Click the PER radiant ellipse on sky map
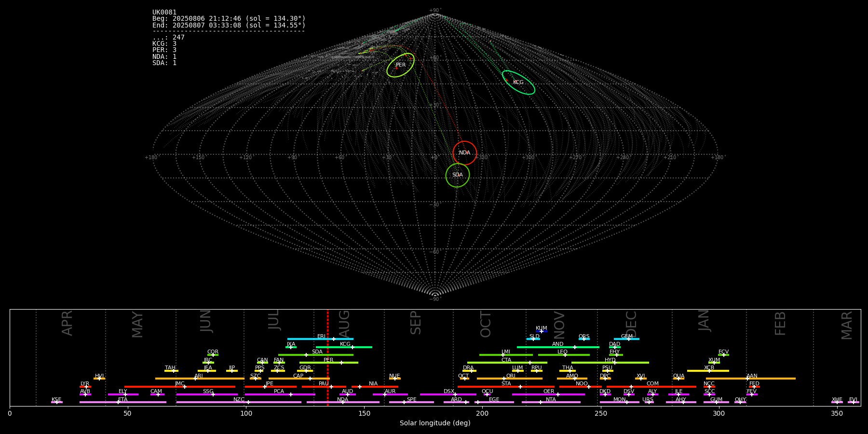Screen dimensions: 868x434 tap(400, 65)
